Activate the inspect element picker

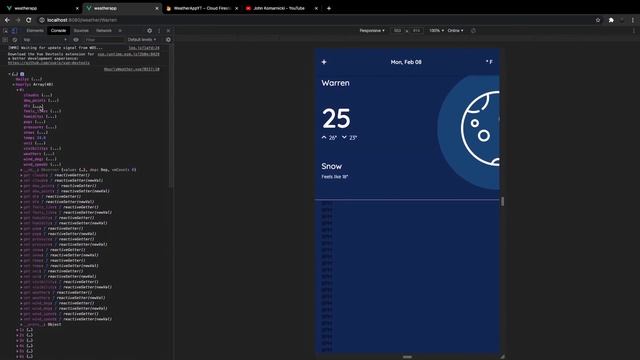6,31
